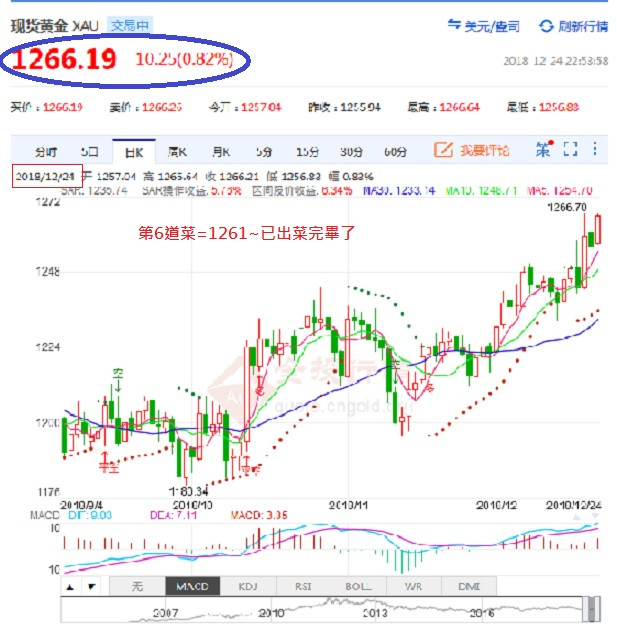Click the up arrow indicator button

click(70, 587)
